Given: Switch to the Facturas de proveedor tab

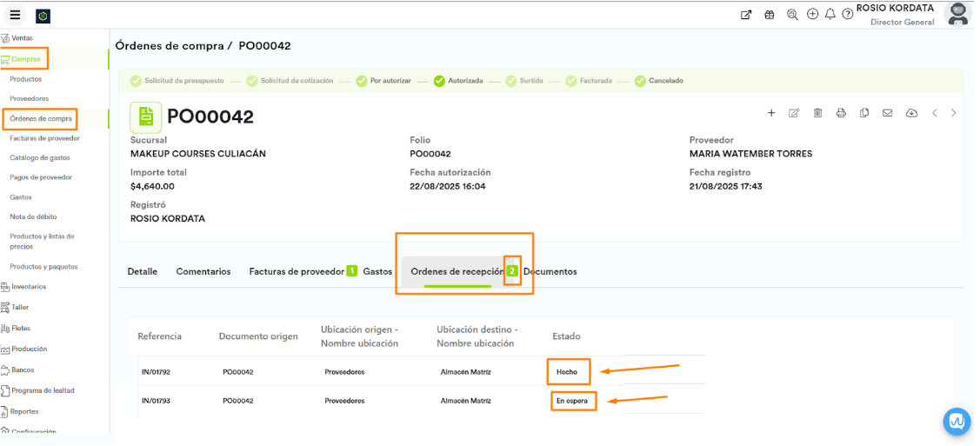Looking at the screenshot, I should [x=297, y=271].
